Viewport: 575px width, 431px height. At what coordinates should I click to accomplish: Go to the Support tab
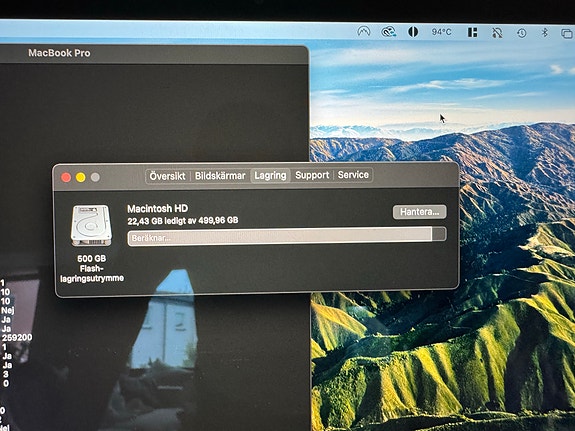(x=312, y=175)
